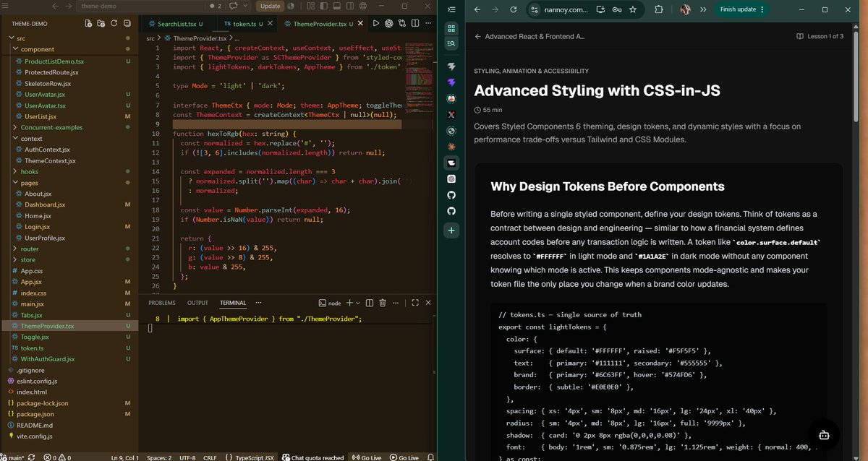This screenshot has height=461, width=868.
Task: Kill terminal with the trash icon
Action: tap(383, 303)
